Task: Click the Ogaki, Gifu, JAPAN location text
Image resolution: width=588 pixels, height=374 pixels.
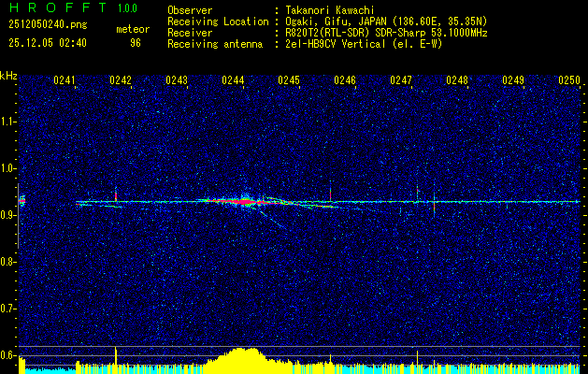Action: [386, 22]
